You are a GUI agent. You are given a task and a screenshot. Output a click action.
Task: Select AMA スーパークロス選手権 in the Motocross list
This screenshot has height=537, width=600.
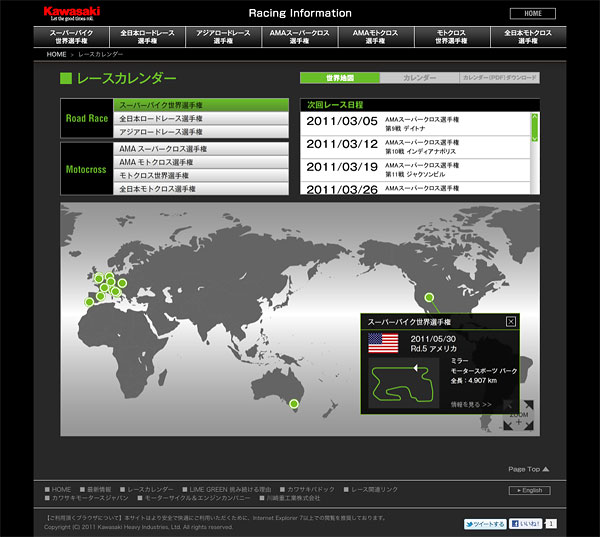[201, 149]
